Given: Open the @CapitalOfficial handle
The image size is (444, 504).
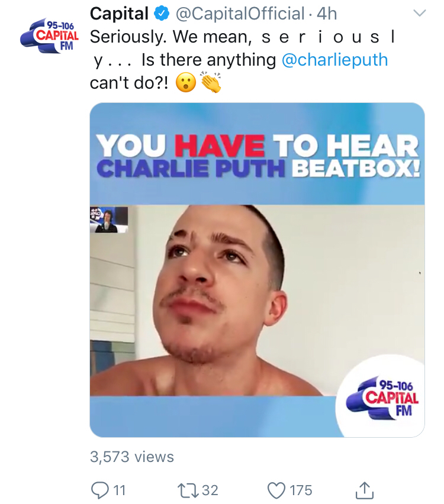Looking at the screenshot, I should (x=240, y=14).
